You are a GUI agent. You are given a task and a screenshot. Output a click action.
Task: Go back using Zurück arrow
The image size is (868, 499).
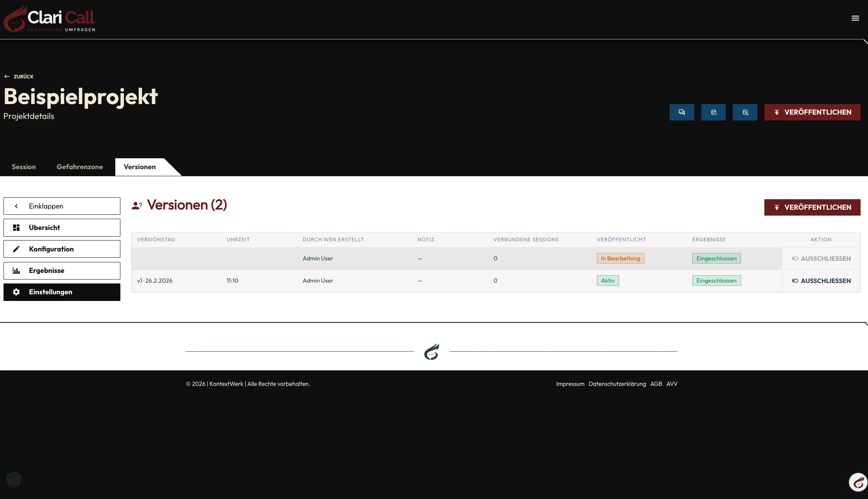(x=19, y=76)
